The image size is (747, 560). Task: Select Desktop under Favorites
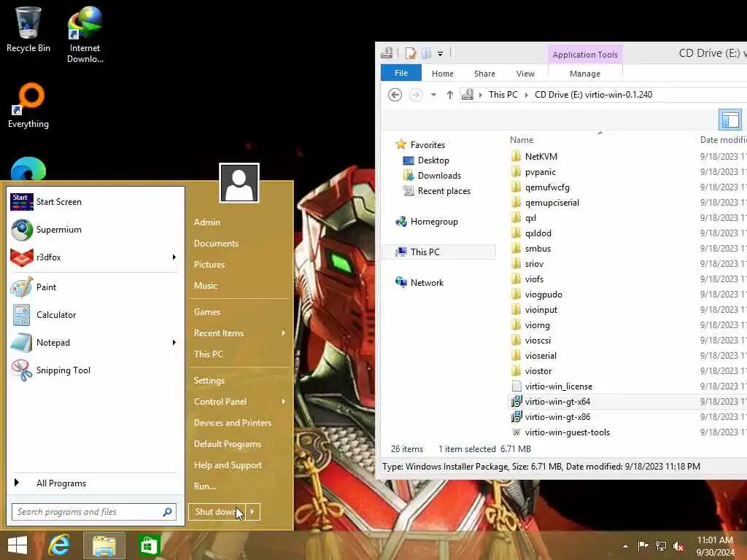[433, 160]
